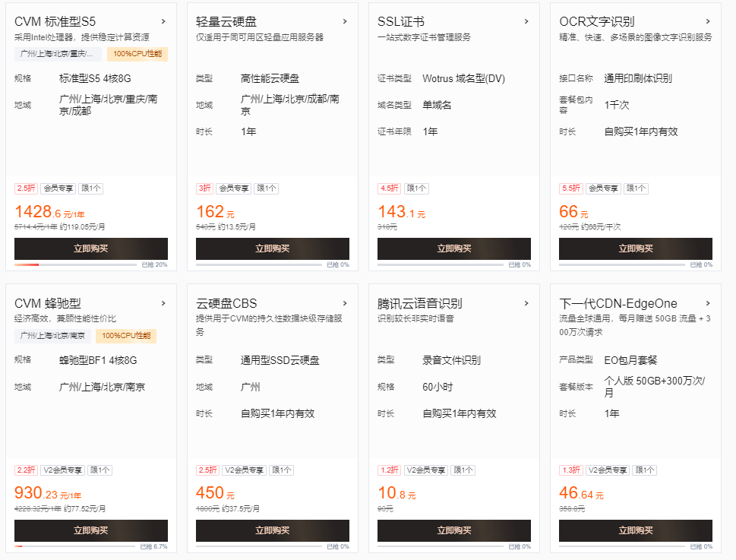Viewport: 736px width, 560px height.
Task: Purchase 腾讯云语音识别 with 立即购买
Action: (454, 530)
